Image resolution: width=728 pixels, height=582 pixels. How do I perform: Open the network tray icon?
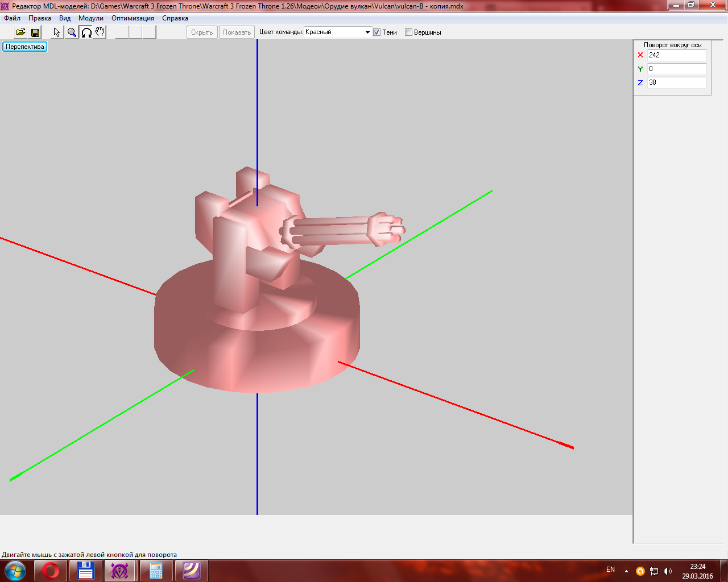coord(654,571)
